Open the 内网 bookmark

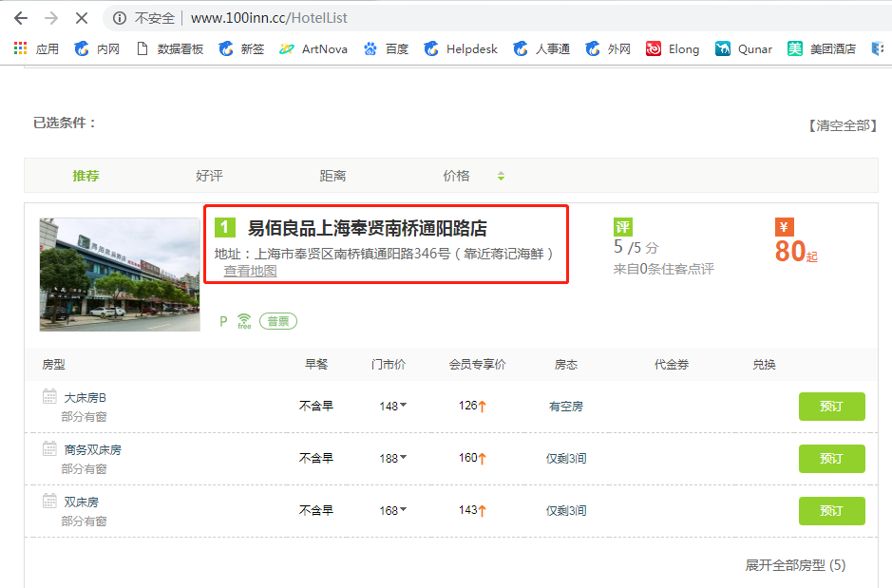97,48
